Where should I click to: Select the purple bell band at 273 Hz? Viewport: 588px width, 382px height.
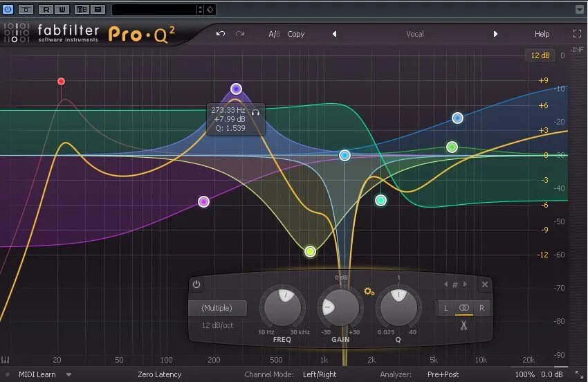[236, 89]
